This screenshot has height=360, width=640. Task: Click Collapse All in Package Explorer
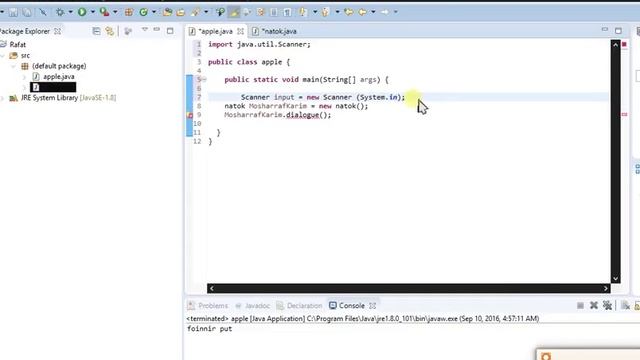pyautogui.click(x=96, y=31)
